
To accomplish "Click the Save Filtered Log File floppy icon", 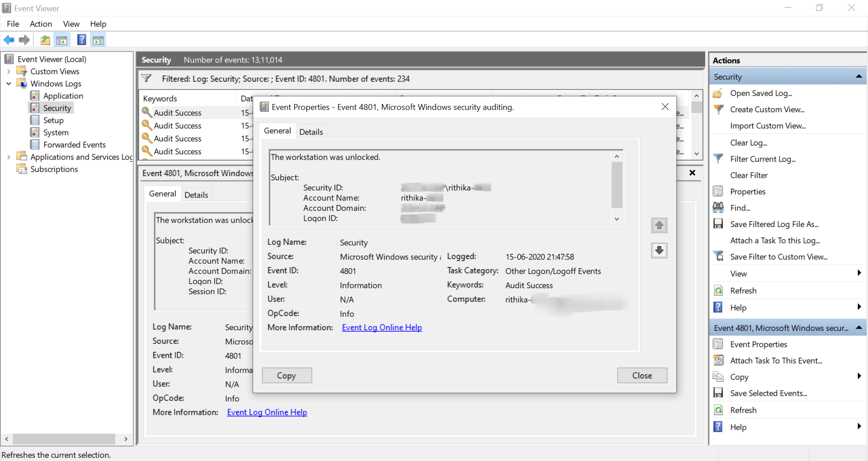I will tap(718, 224).
